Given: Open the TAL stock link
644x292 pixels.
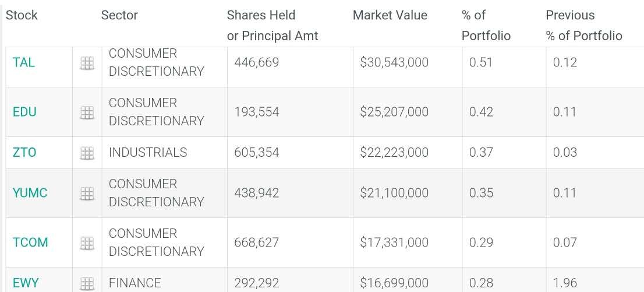Looking at the screenshot, I should point(24,62).
